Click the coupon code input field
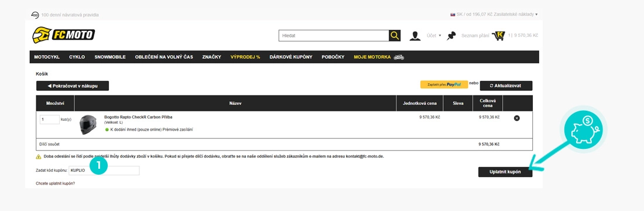 click(104, 171)
